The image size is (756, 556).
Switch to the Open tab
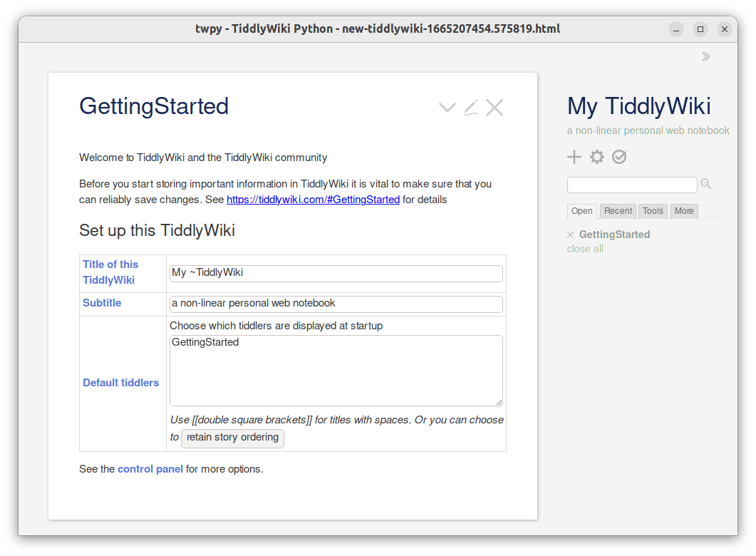coord(582,211)
